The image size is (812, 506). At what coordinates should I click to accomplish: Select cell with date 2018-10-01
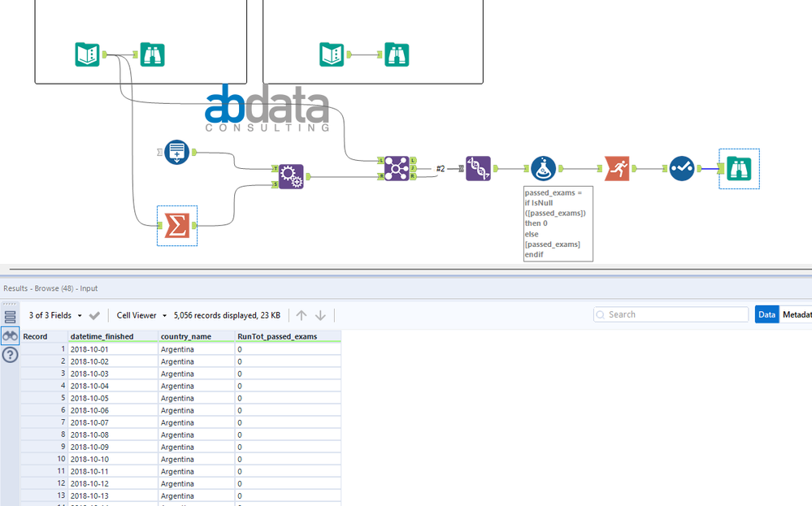coord(113,349)
